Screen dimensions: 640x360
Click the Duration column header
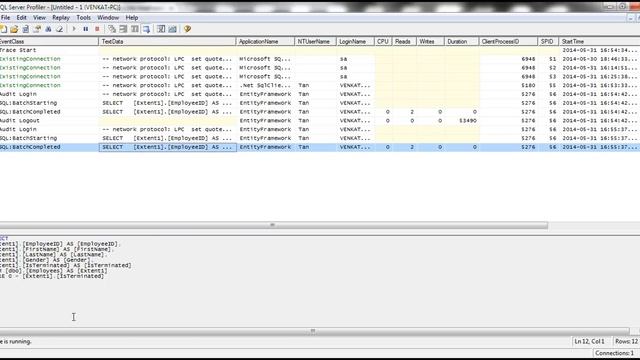461,42
